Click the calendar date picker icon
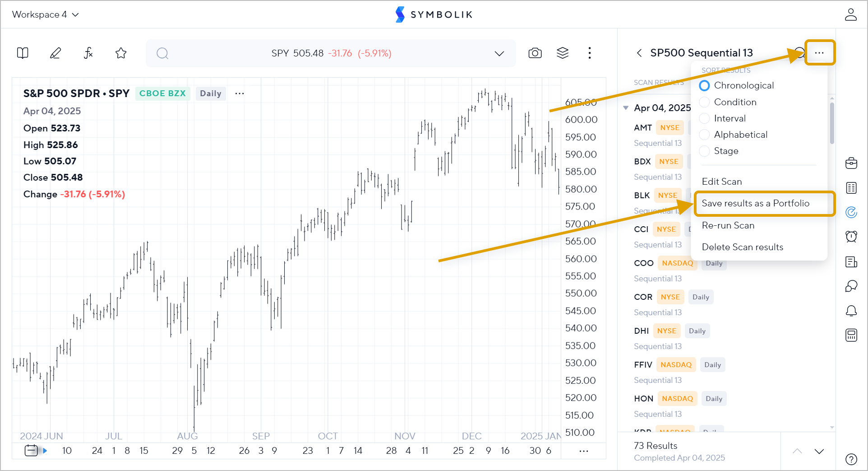Screen dimensions: 868x471 tap(31, 450)
